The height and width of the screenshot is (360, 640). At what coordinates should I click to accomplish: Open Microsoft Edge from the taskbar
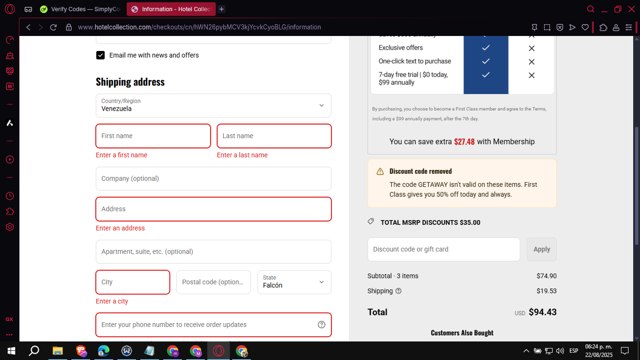coord(104,351)
